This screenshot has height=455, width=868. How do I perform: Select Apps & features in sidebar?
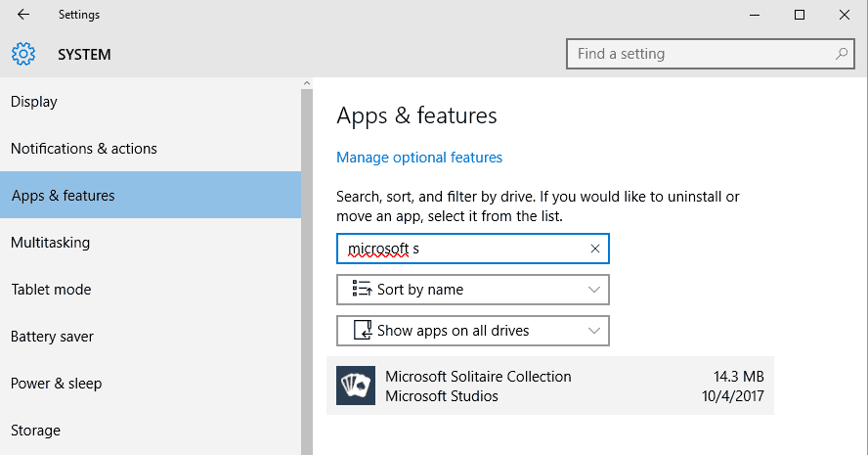[x=151, y=195]
